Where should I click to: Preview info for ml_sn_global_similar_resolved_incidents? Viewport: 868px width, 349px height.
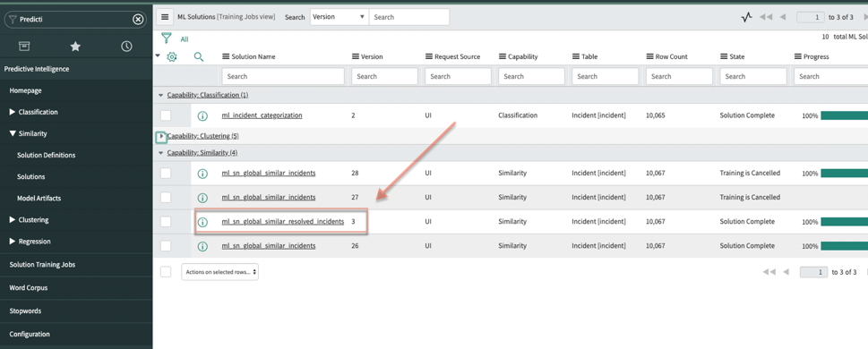(x=202, y=222)
